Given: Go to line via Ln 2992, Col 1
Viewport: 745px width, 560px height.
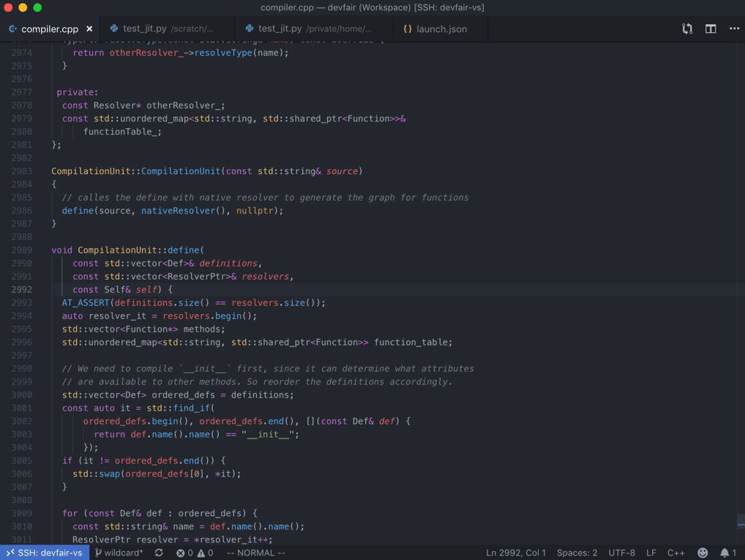Looking at the screenshot, I should point(515,553).
